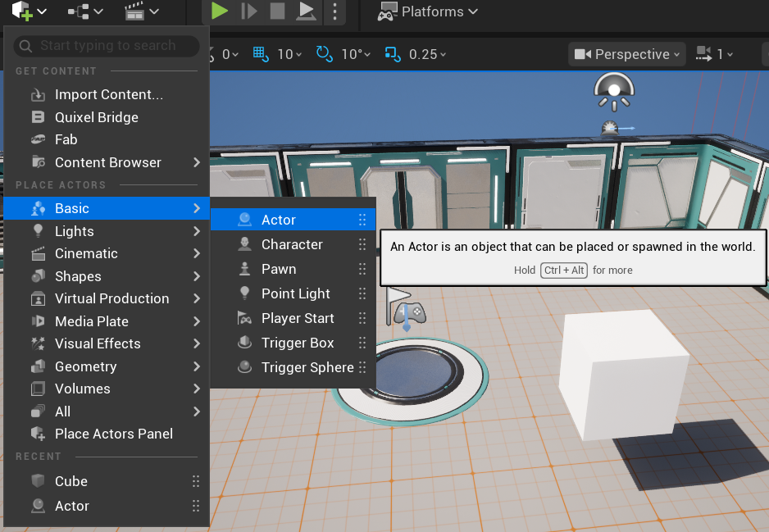Choose Actor in Basic submenu
Image resolution: width=769 pixels, height=532 pixels.
[x=293, y=220]
